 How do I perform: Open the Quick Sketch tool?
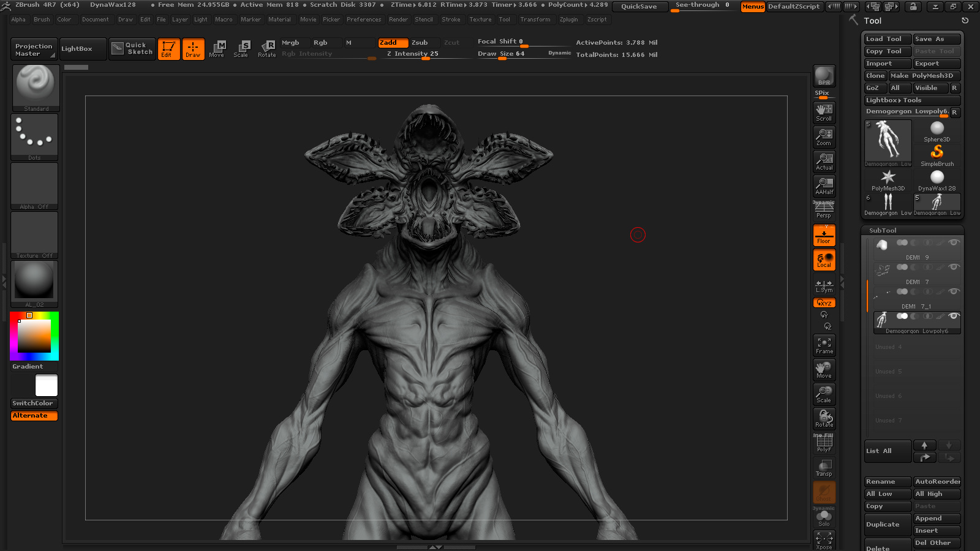(132, 48)
